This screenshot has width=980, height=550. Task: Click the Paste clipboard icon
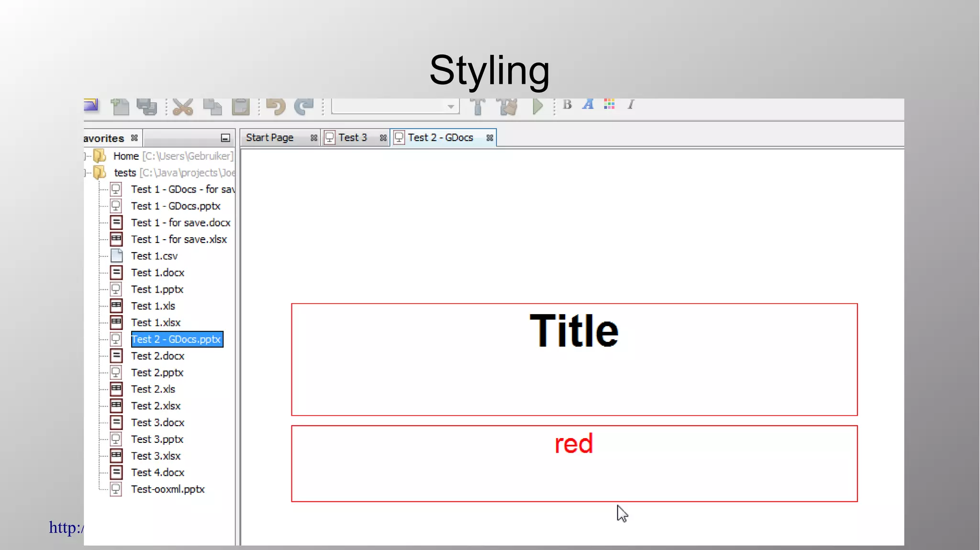click(x=241, y=107)
